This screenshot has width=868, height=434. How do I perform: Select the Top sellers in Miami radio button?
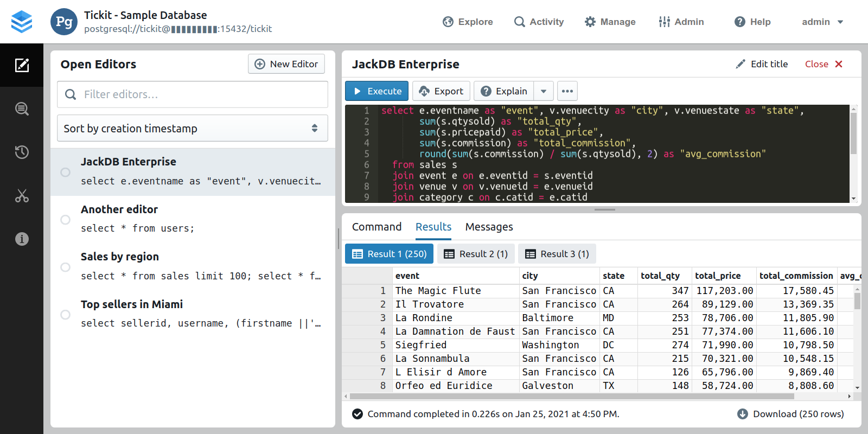[65, 315]
